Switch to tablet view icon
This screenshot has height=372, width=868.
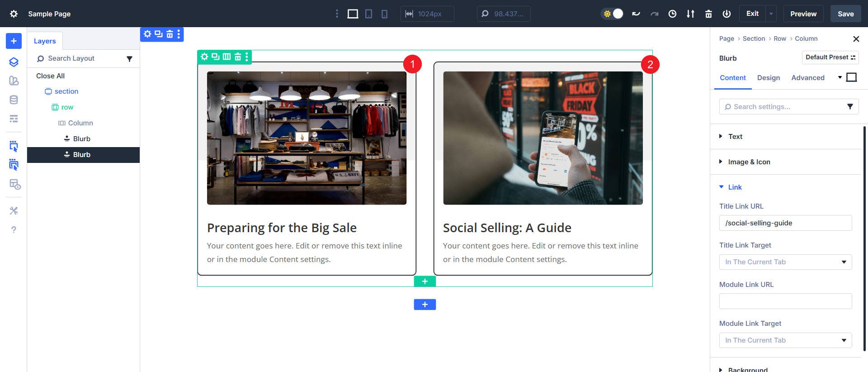click(369, 14)
